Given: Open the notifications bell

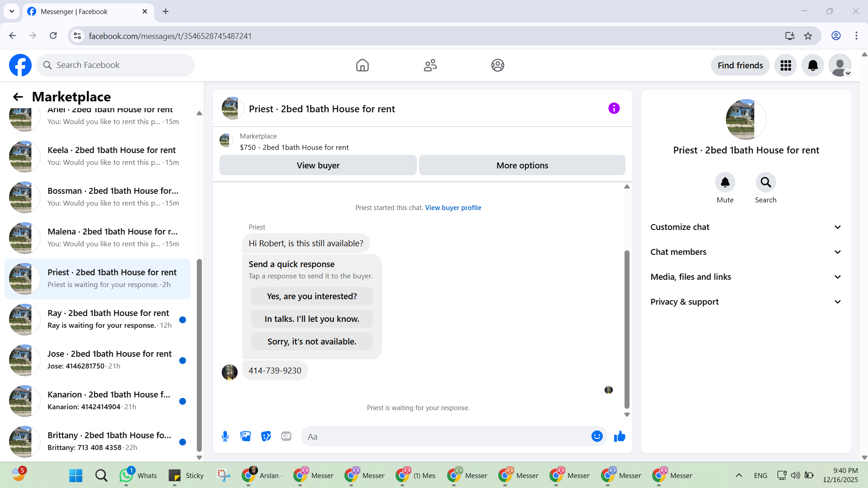Looking at the screenshot, I should (813, 65).
